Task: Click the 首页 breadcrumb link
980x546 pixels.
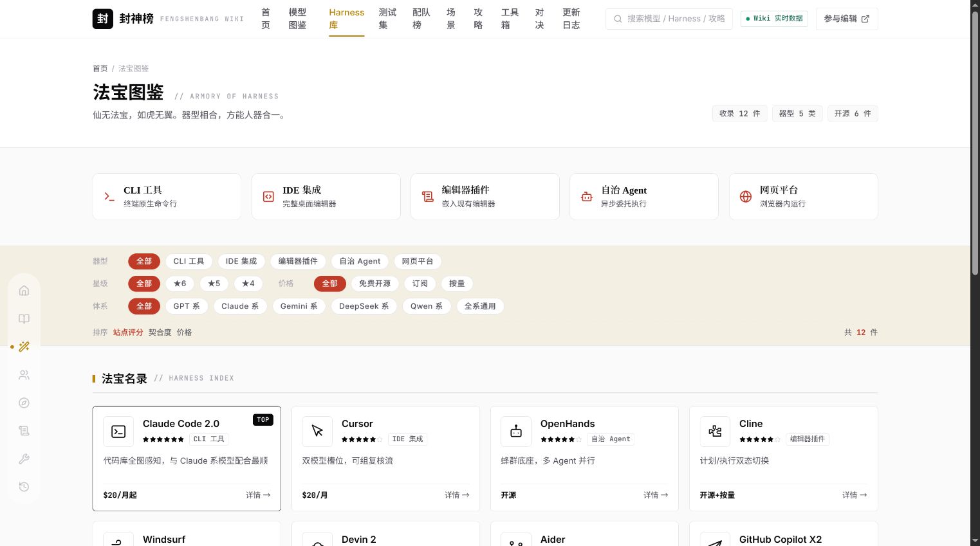Action: click(100, 68)
